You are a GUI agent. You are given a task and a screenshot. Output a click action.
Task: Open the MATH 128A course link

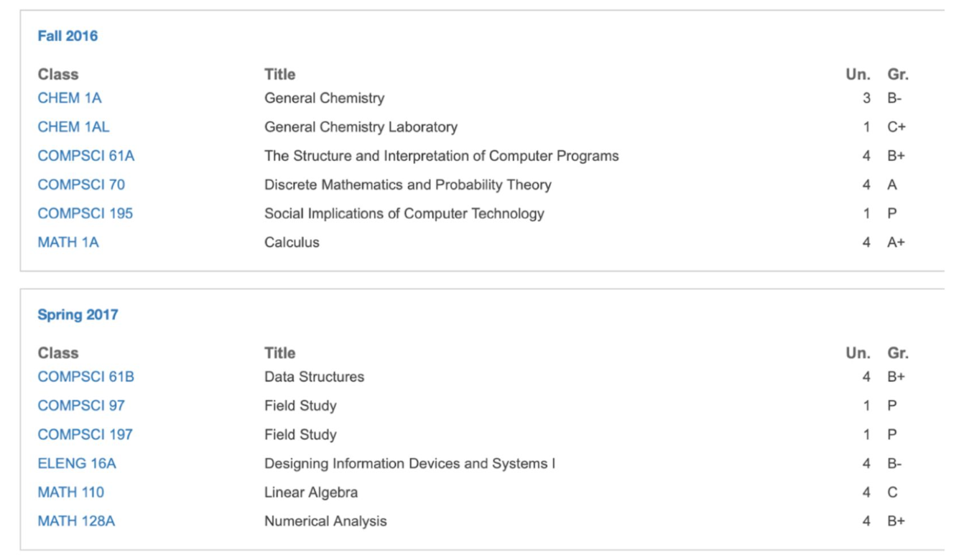point(76,521)
